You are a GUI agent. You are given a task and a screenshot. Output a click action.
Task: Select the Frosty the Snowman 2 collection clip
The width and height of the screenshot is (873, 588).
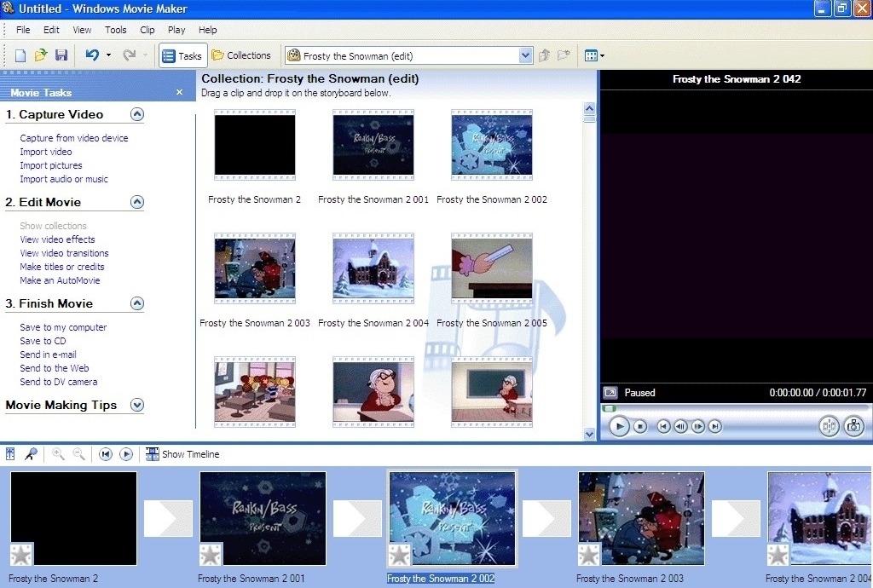(x=255, y=145)
